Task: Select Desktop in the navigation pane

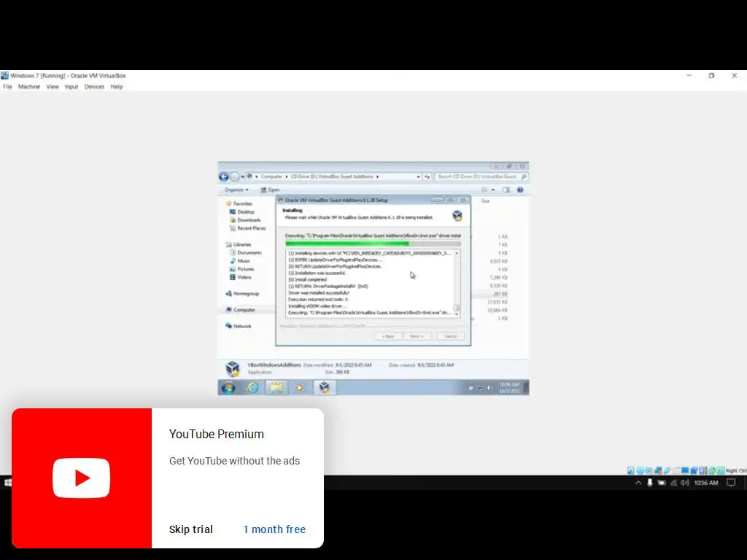Action: pos(242,212)
